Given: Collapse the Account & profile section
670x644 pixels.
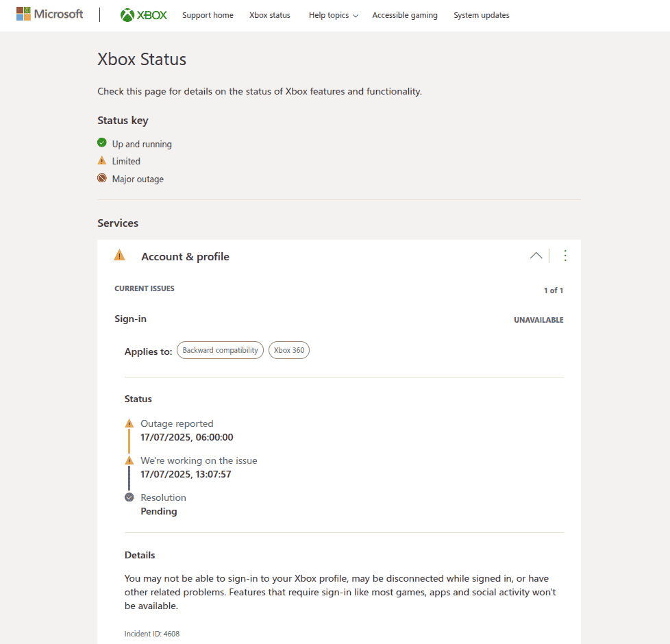Looking at the screenshot, I should pyautogui.click(x=536, y=256).
